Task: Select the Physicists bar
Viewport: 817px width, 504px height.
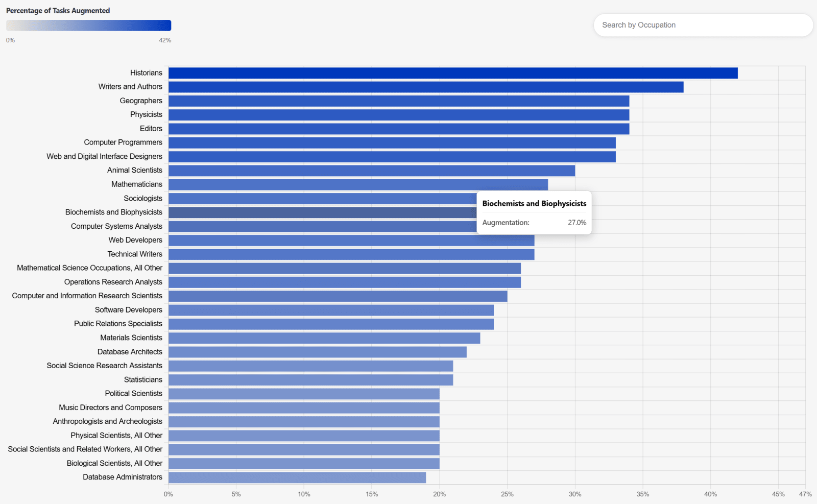Action: pos(398,115)
